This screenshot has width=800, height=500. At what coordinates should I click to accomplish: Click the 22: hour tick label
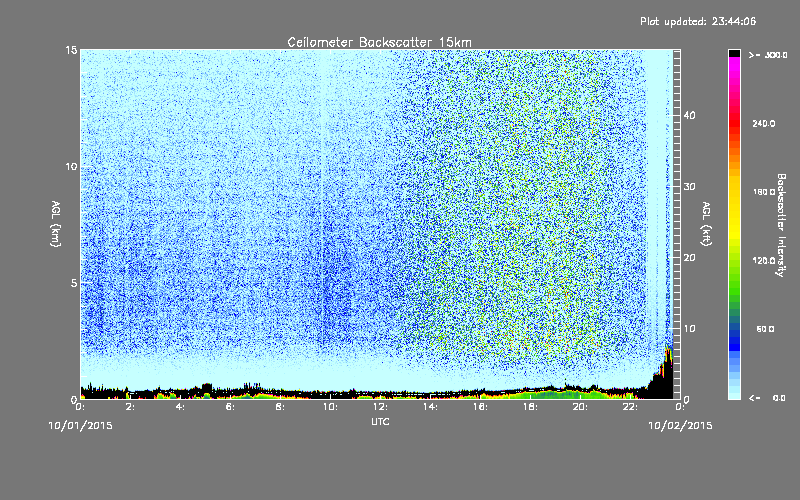point(630,407)
